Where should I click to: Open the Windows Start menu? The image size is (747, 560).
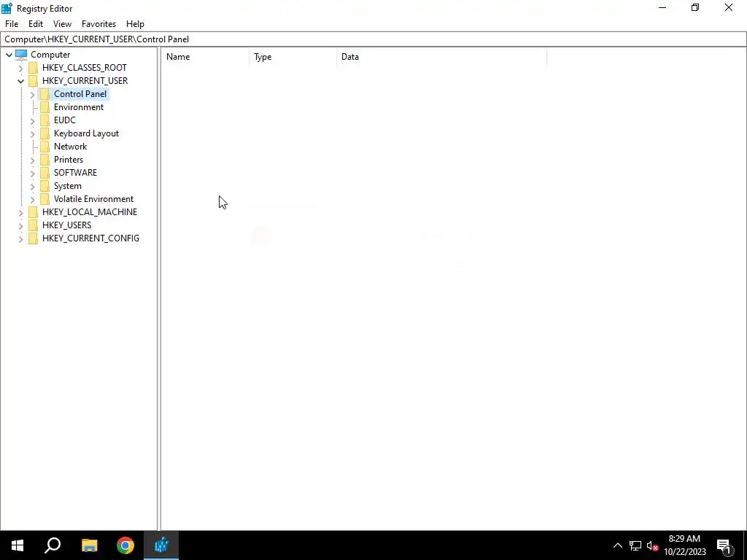(18, 545)
